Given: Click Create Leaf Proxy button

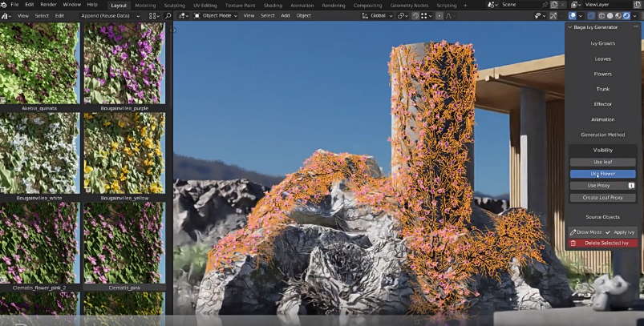Looking at the screenshot, I should (x=602, y=198).
